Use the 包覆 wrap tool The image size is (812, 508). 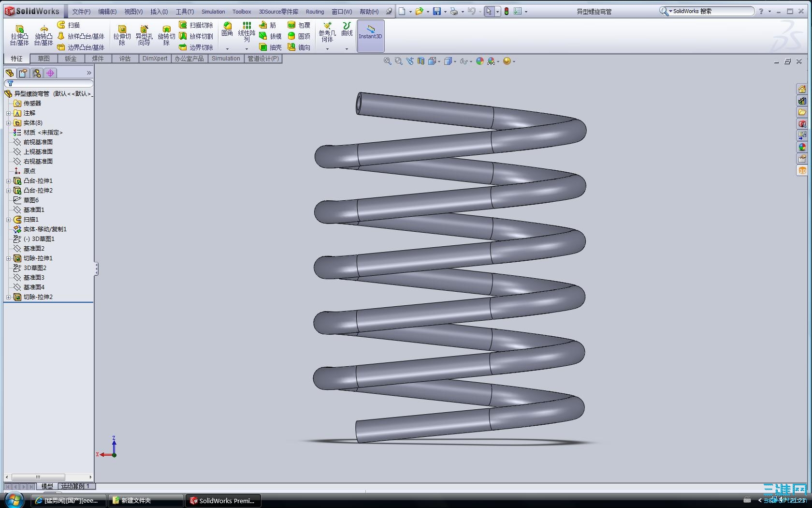299,25
